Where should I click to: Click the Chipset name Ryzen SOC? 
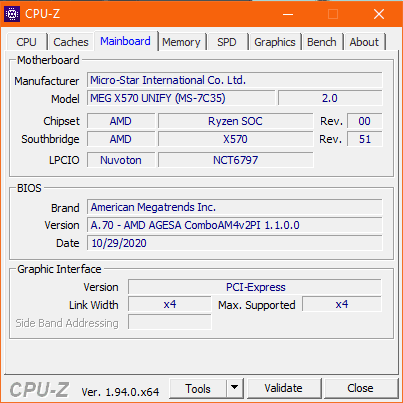[x=236, y=121]
